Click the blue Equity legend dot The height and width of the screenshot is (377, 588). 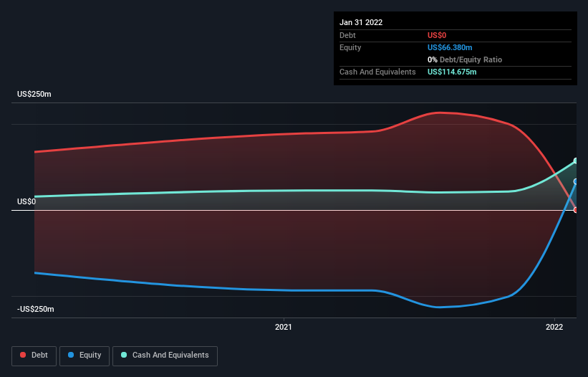coord(71,355)
